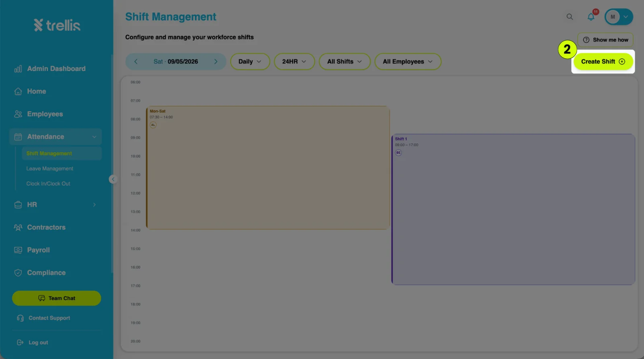Expand the user account menu chevron
644x359 pixels.
626,17
